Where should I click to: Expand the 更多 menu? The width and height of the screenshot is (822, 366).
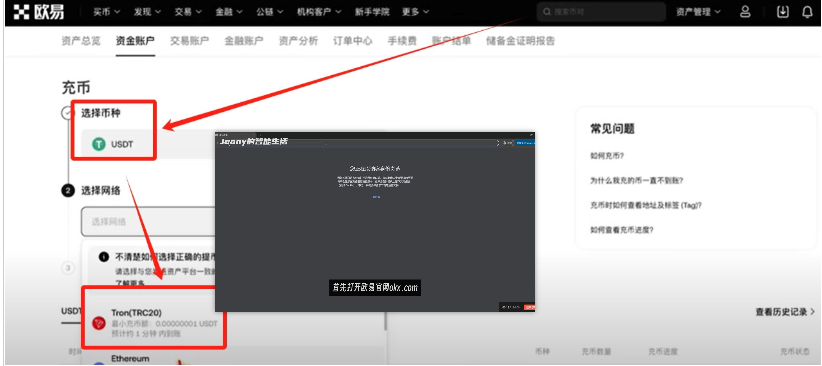pyautogui.click(x=415, y=12)
